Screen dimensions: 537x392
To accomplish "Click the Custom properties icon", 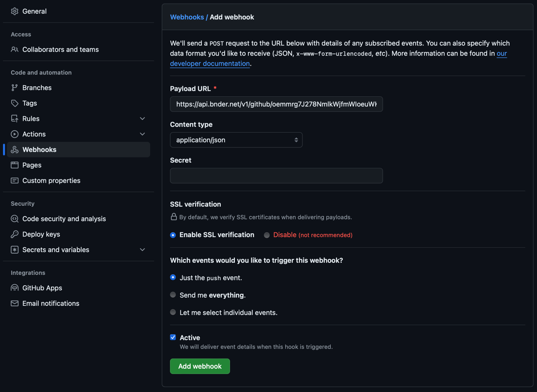I will tap(15, 181).
